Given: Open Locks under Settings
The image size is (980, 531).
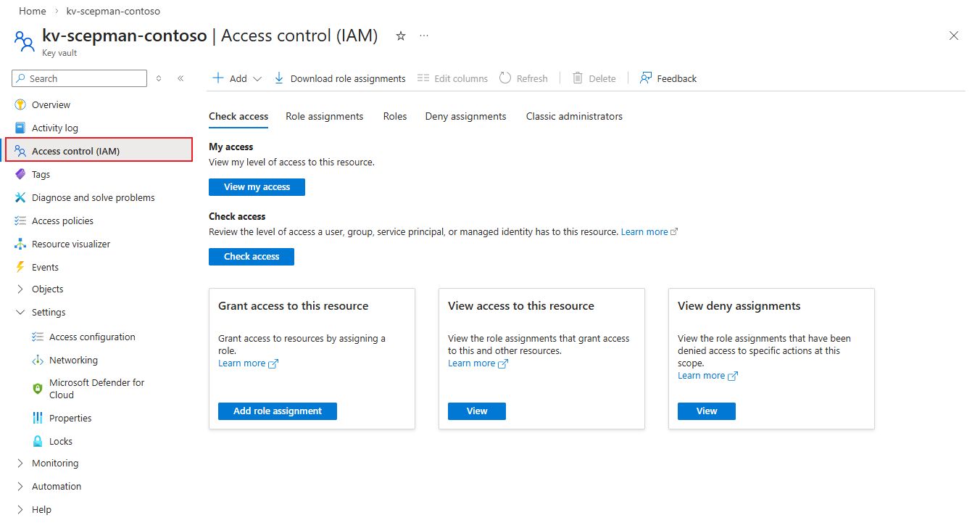Looking at the screenshot, I should click(x=61, y=441).
